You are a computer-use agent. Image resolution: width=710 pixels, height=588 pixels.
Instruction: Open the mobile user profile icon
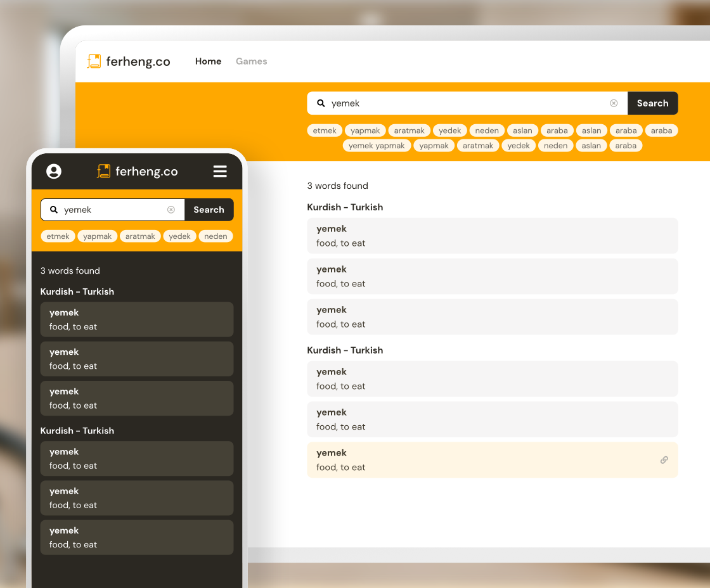pyautogui.click(x=54, y=171)
